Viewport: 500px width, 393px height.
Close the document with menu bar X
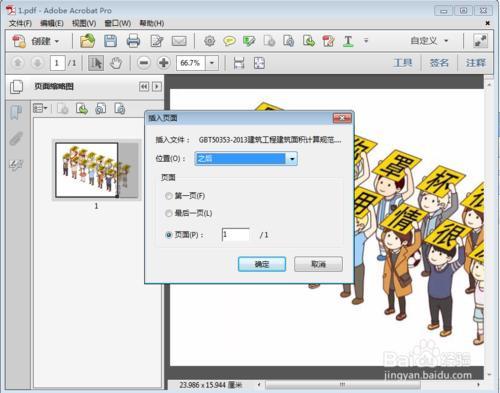coord(487,23)
